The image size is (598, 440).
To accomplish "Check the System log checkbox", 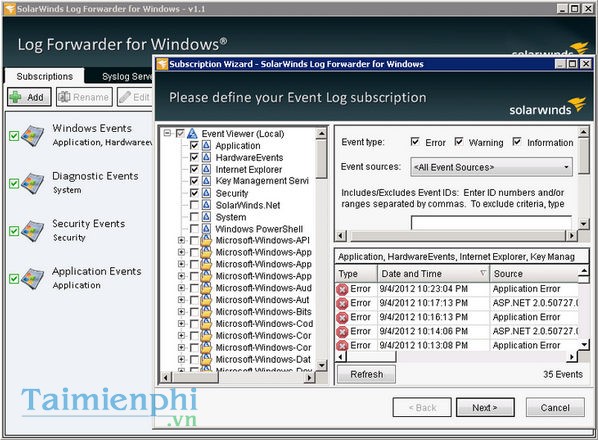I will [x=194, y=217].
